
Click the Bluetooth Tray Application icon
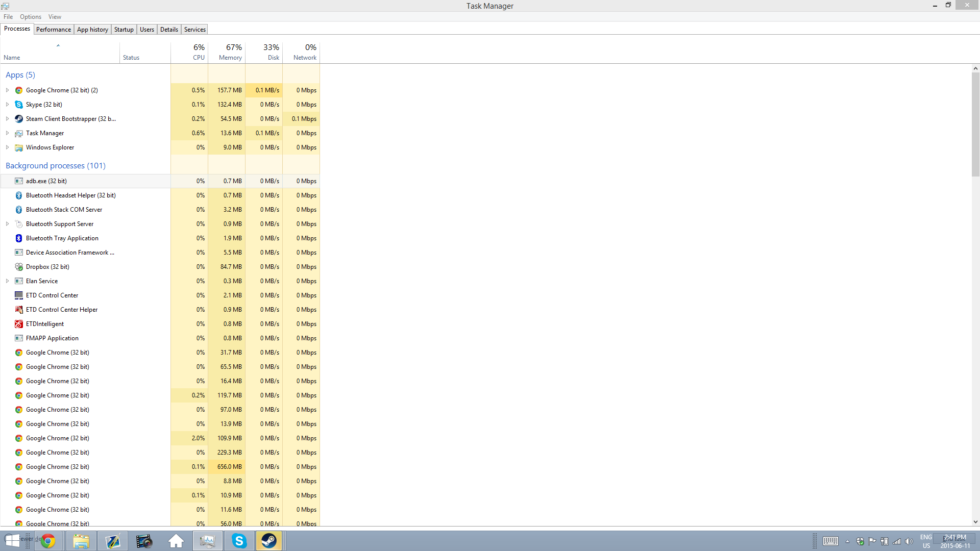tap(19, 238)
